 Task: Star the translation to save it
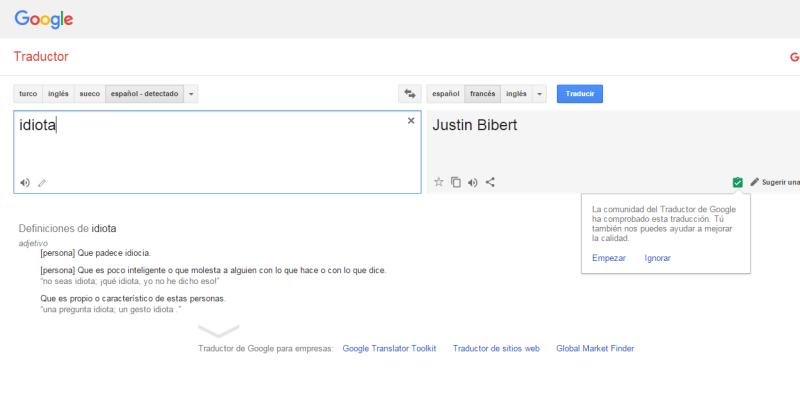click(x=438, y=182)
